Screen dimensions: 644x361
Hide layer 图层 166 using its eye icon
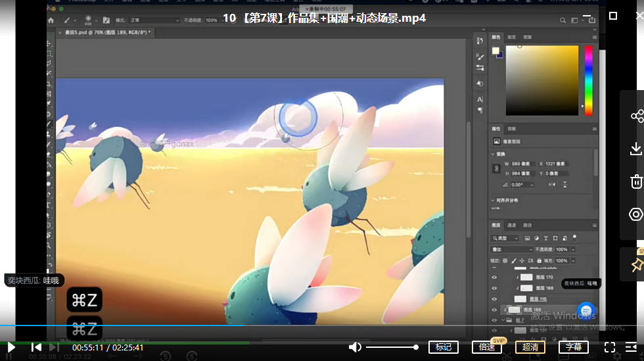pyautogui.click(x=495, y=288)
